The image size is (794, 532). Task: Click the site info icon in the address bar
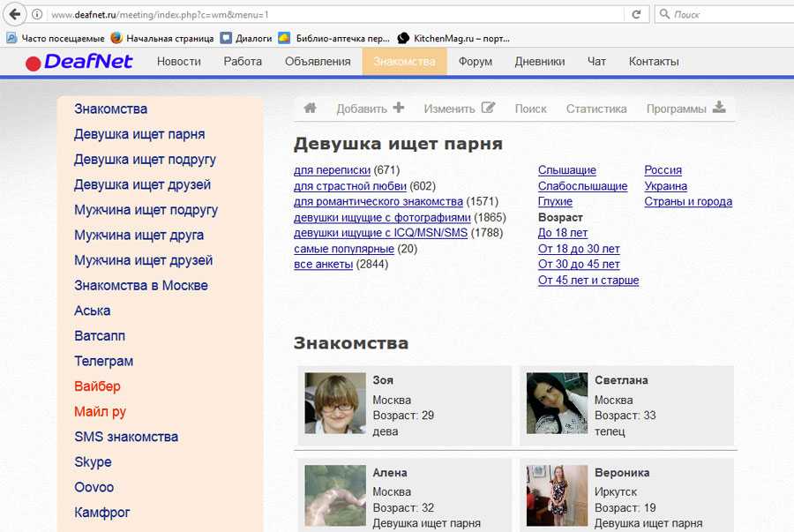click(37, 15)
